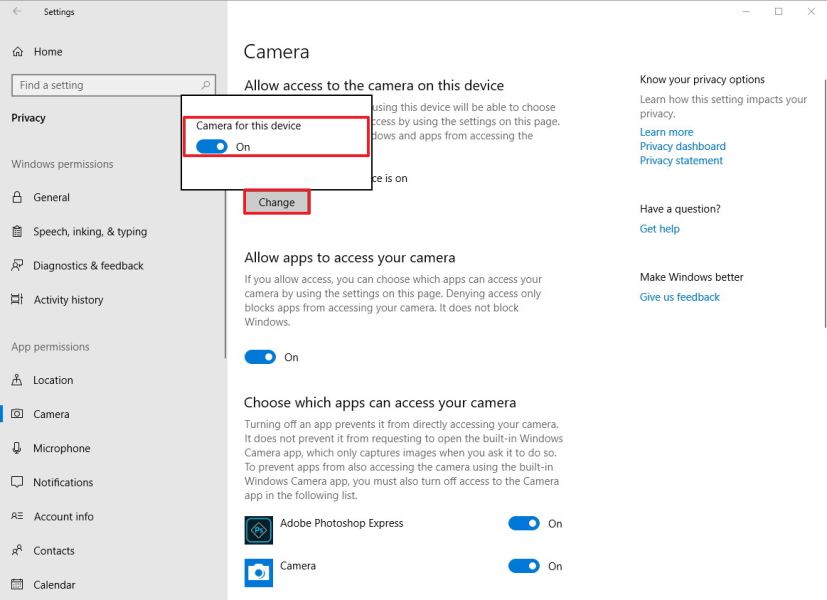827x600 pixels.
Task: Click the Give us feedback link
Action: pyautogui.click(x=679, y=297)
